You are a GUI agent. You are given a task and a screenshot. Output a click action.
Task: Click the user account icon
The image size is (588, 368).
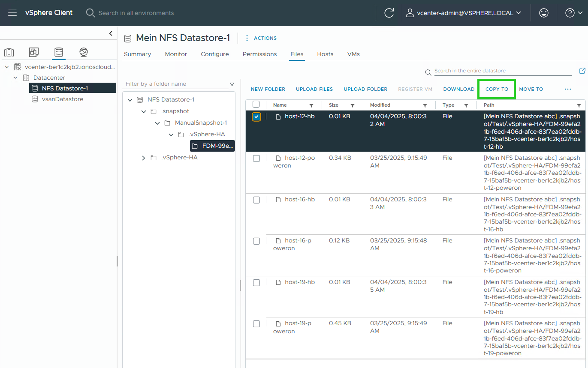[410, 13]
